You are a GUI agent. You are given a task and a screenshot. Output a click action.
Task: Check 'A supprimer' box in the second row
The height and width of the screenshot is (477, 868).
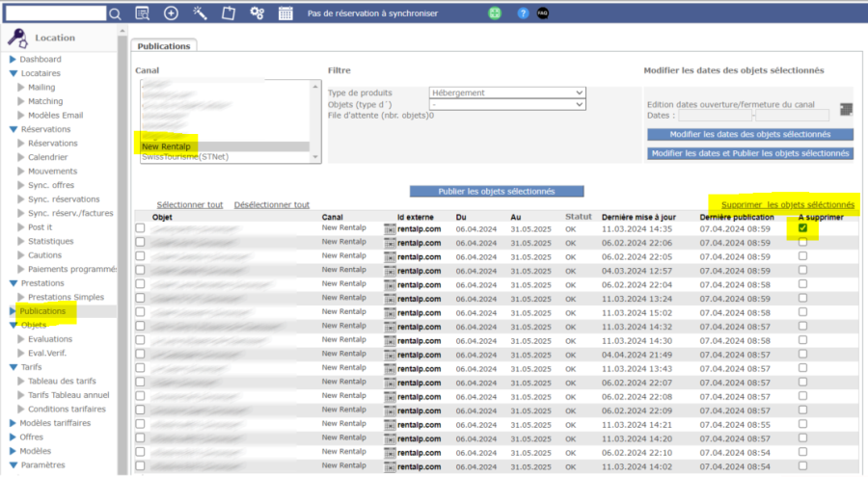pos(802,243)
